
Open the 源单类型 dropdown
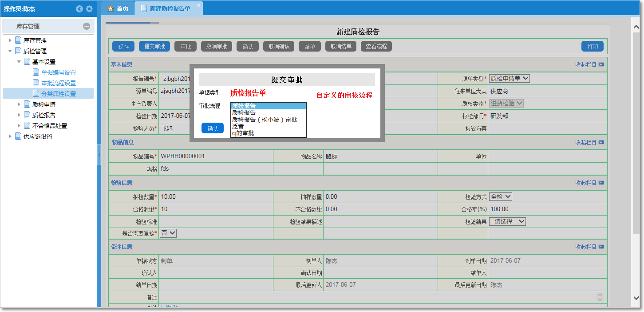pos(509,79)
